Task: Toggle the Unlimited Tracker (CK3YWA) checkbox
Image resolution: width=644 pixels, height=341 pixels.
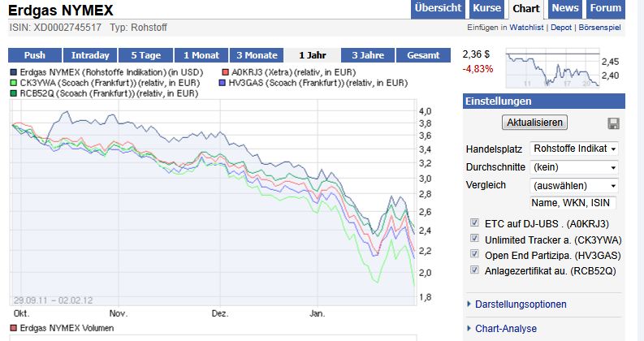Action: pyautogui.click(x=474, y=238)
